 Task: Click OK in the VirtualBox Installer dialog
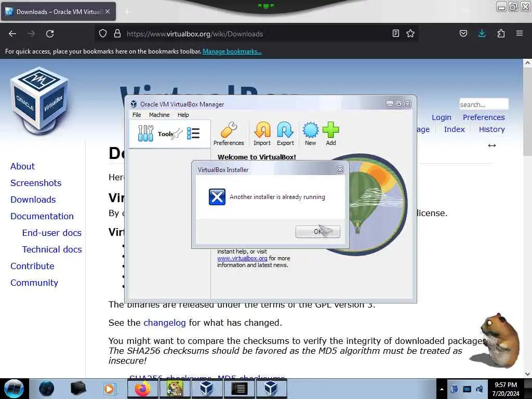click(x=317, y=232)
